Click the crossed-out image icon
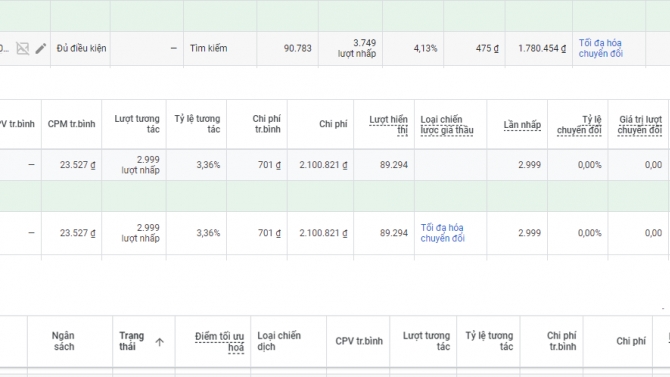The image size is (670, 377). click(23, 48)
